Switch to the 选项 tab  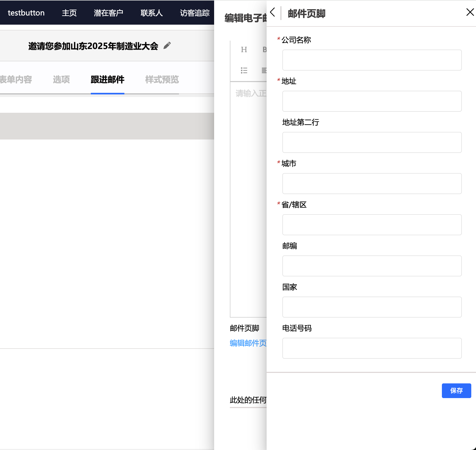pos(61,79)
